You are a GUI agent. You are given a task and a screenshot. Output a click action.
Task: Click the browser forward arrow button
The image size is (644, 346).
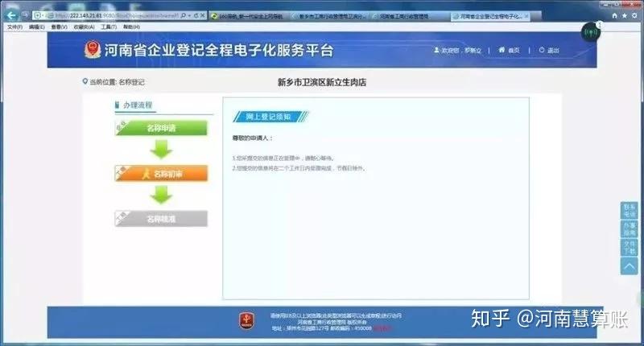pos(25,15)
